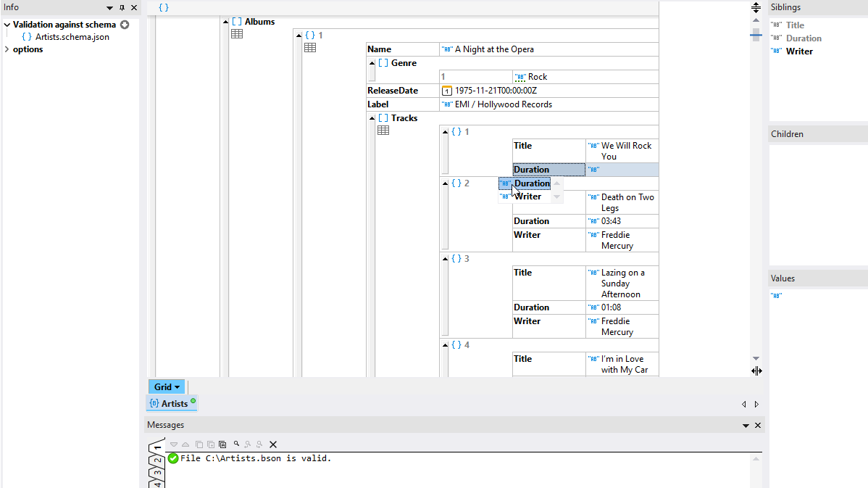Click the round arrow icon beside Validation against schema
The width and height of the screenshot is (868, 488).
pos(125,25)
